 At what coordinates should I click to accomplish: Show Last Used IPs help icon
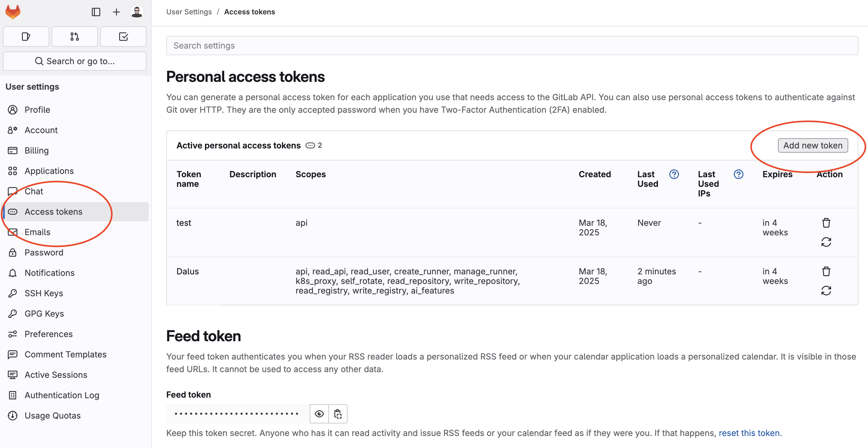(x=738, y=174)
